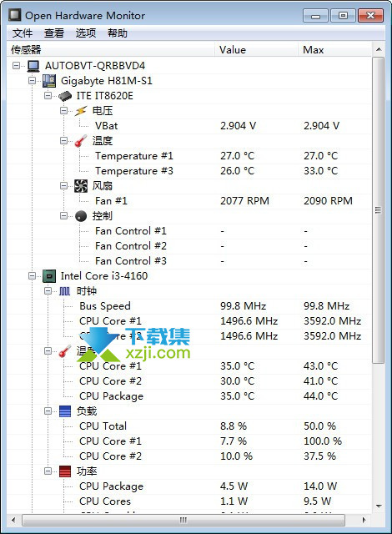Open the 选项 menu
This screenshot has height=534, width=392.
point(86,33)
